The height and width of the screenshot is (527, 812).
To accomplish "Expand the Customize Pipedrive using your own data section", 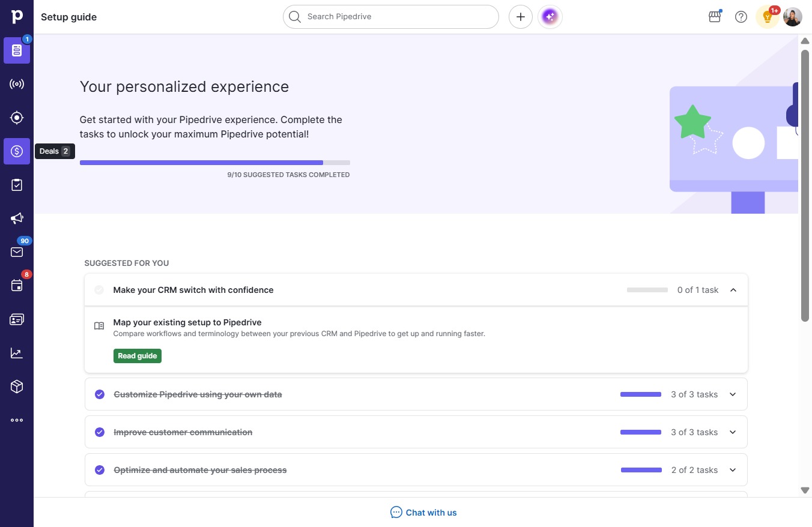I will coord(733,394).
